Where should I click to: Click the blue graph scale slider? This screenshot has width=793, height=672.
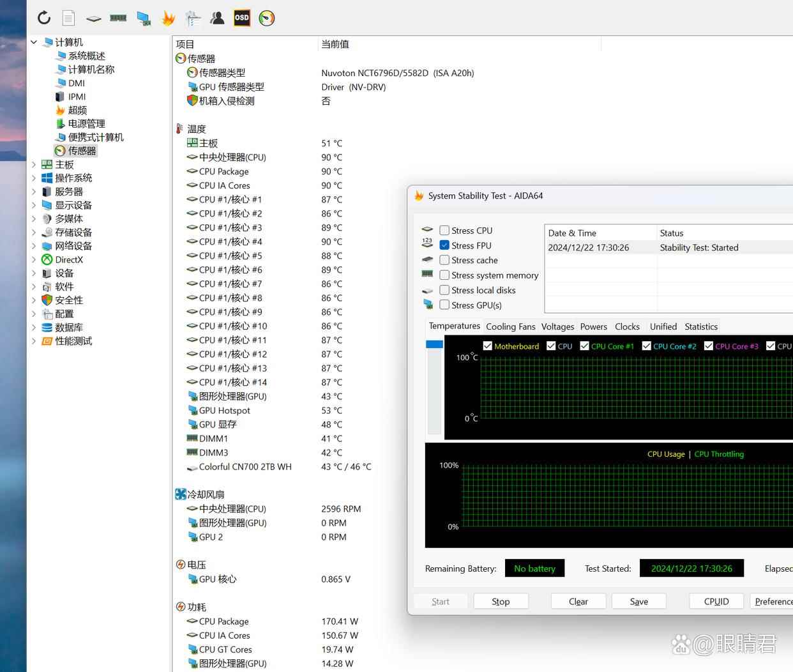click(434, 344)
